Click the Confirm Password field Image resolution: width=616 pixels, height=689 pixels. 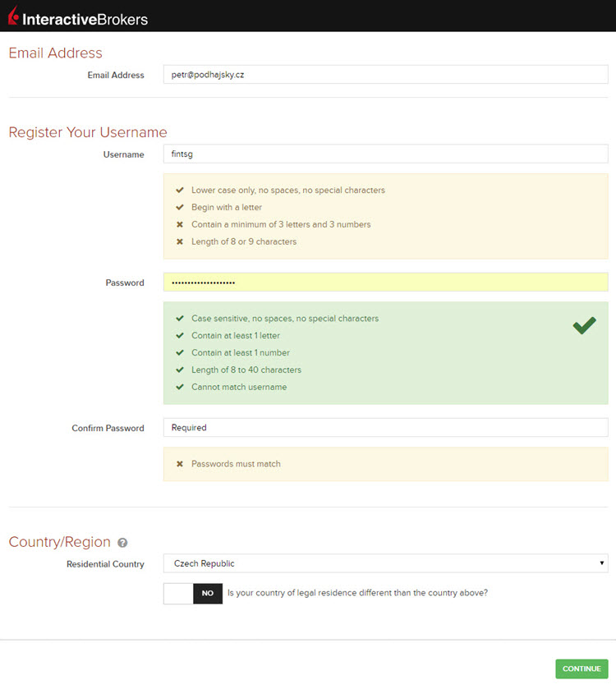(384, 428)
